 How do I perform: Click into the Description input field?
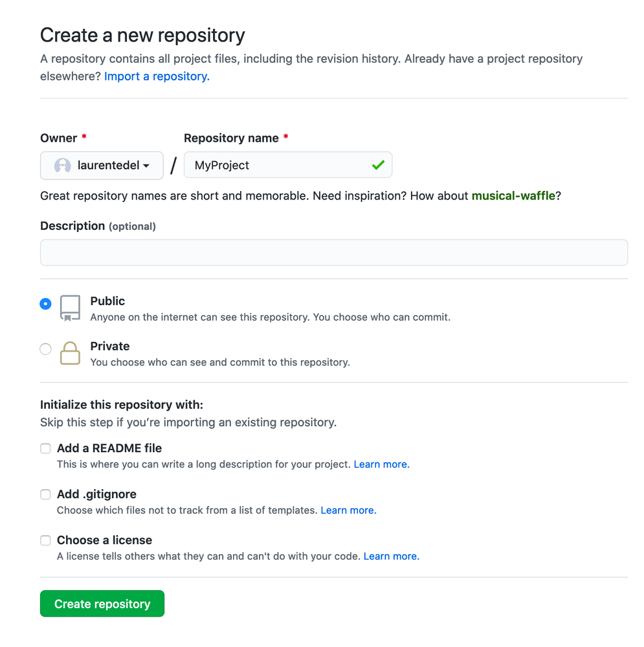[x=333, y=253]
